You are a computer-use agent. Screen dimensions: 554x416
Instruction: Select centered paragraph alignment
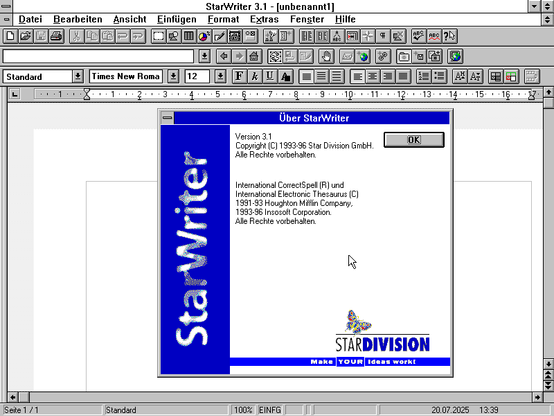coord(373,76)
